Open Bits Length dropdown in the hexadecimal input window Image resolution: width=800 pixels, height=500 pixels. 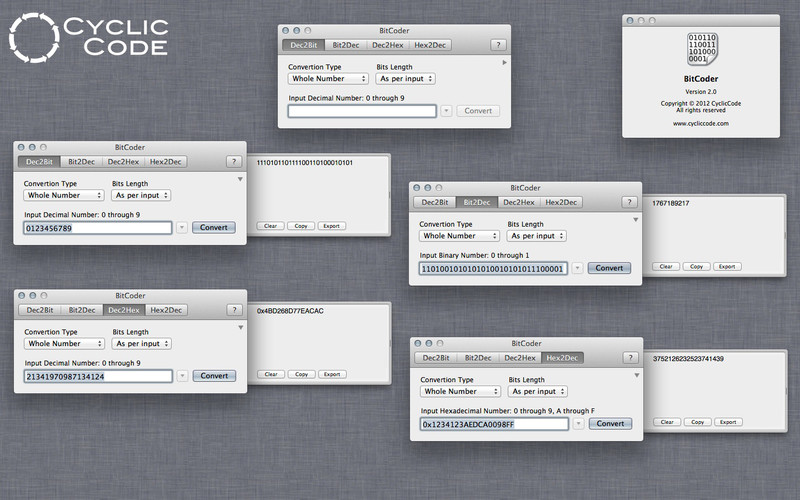click(x=538, y=391)
